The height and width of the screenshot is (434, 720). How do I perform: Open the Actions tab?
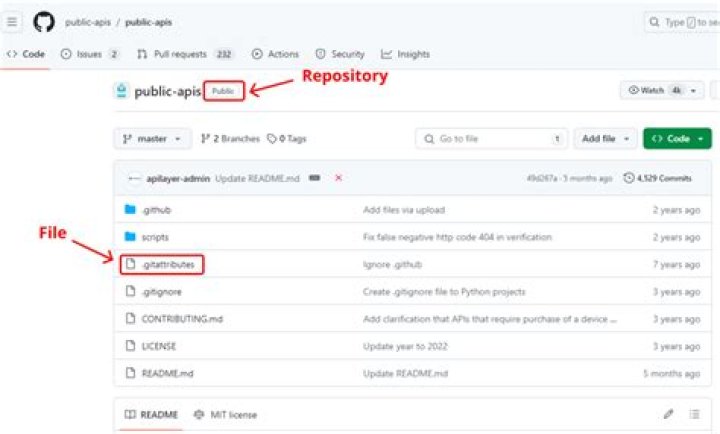pyautogui.click(x=275, y=54)
